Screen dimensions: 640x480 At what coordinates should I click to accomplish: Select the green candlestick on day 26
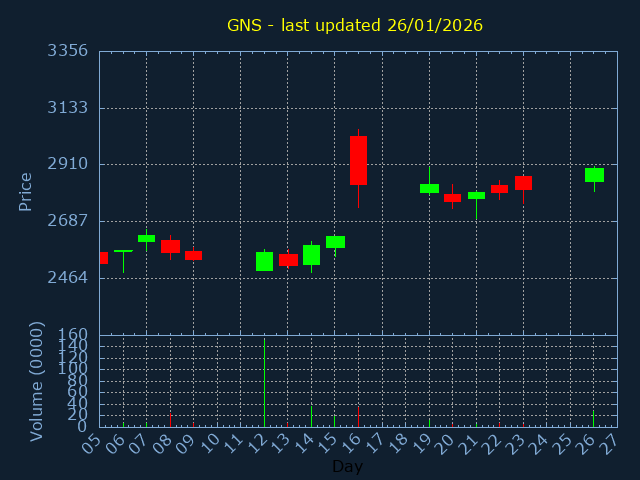click(594, 174)
